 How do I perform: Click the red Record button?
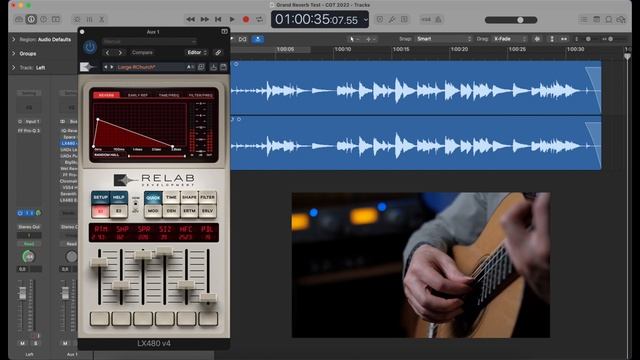[x=246, y=19]
